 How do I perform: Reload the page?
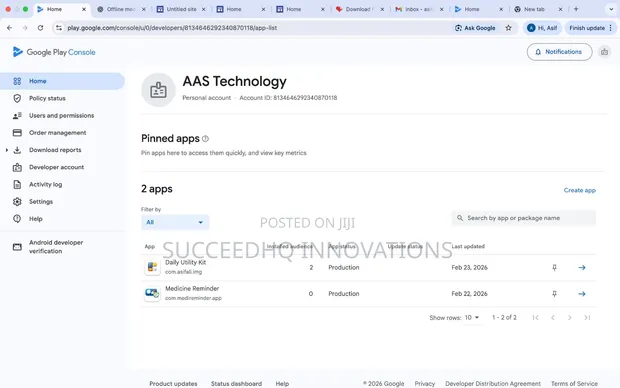pos(40,28)
